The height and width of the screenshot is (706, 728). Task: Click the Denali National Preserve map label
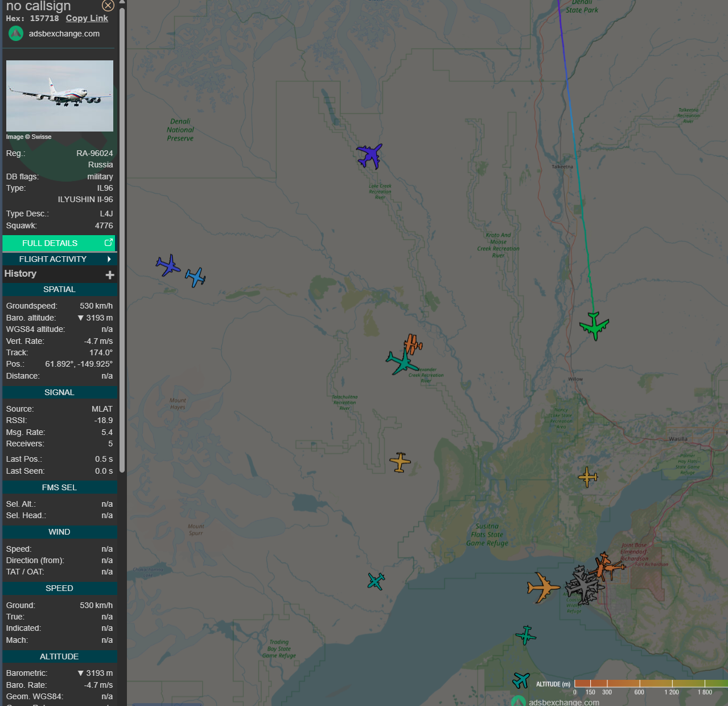pos(180,130)
